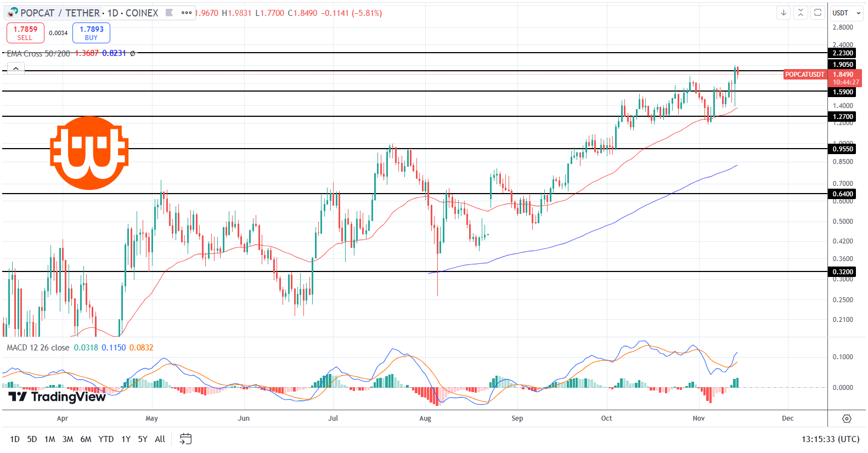868x453 pixels.
Task: Click the Dec label on the time axis
Action: tap(788, 418)
